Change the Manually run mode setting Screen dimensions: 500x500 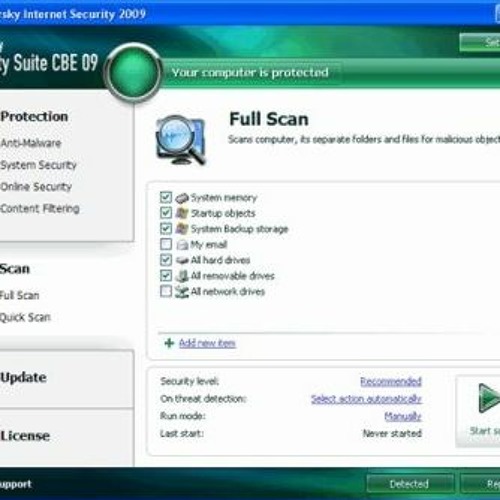[x=403, y=416]
